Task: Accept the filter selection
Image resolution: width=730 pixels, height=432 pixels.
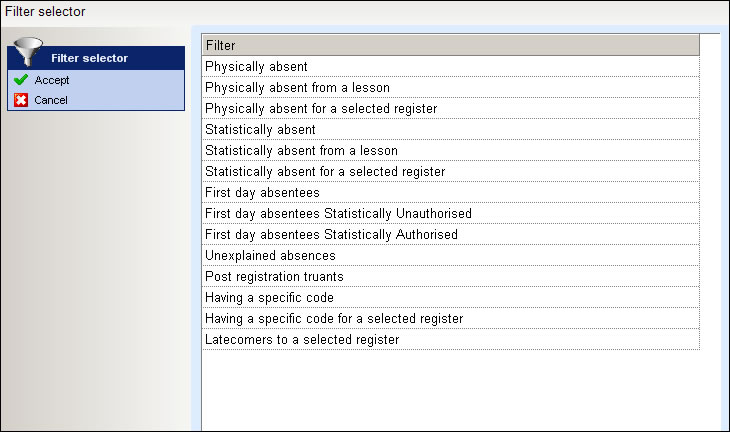Action: pos(52,80)
